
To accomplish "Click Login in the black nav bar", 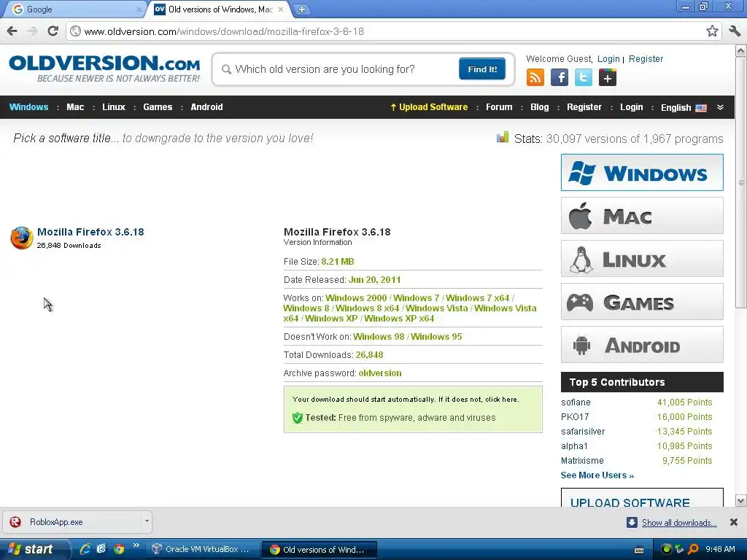I will [631, 107].
